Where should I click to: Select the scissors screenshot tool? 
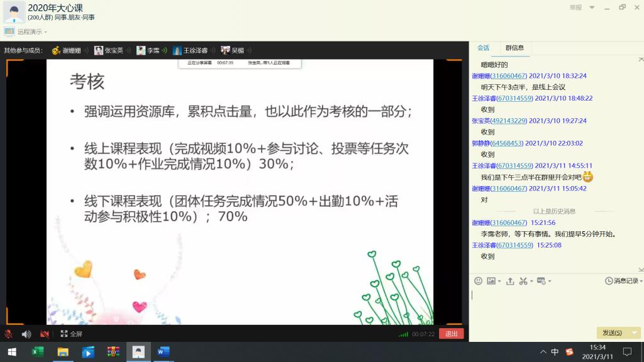pyautogui.click(x=523, y=281)
